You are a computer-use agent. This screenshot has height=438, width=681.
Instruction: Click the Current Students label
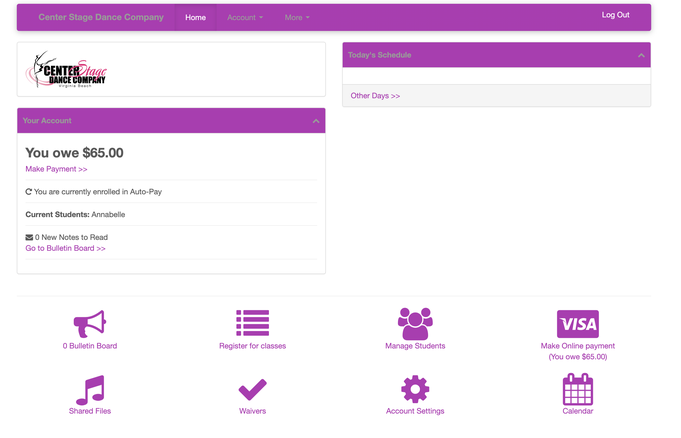tap(57, 215)
